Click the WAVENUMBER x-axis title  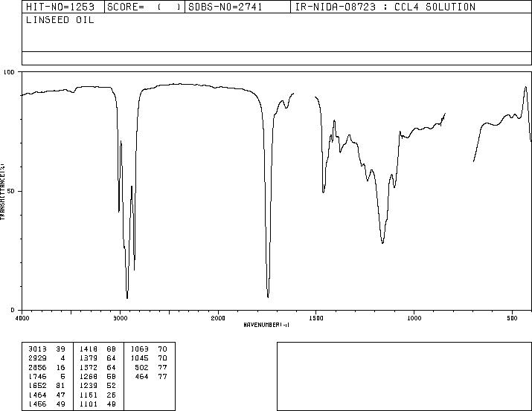click(x=266, y=325)
